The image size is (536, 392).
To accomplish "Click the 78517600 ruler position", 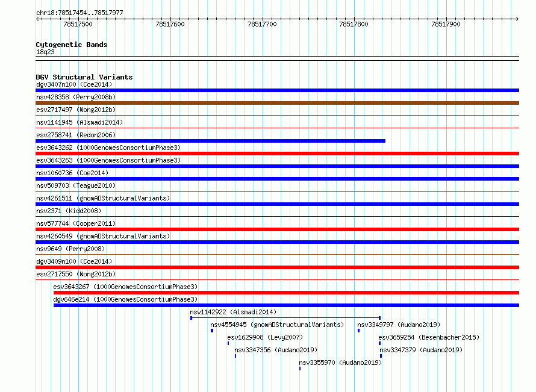I will (x=170, y=24).
